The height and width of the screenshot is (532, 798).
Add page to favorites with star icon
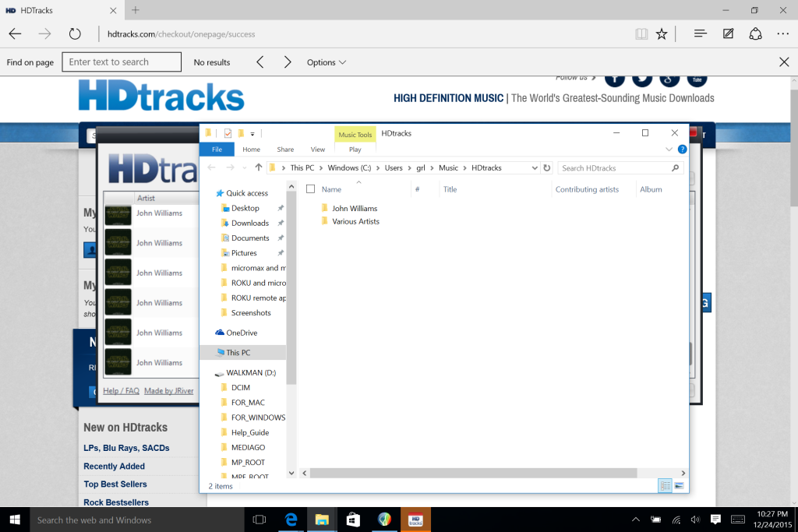coord(661,34)
